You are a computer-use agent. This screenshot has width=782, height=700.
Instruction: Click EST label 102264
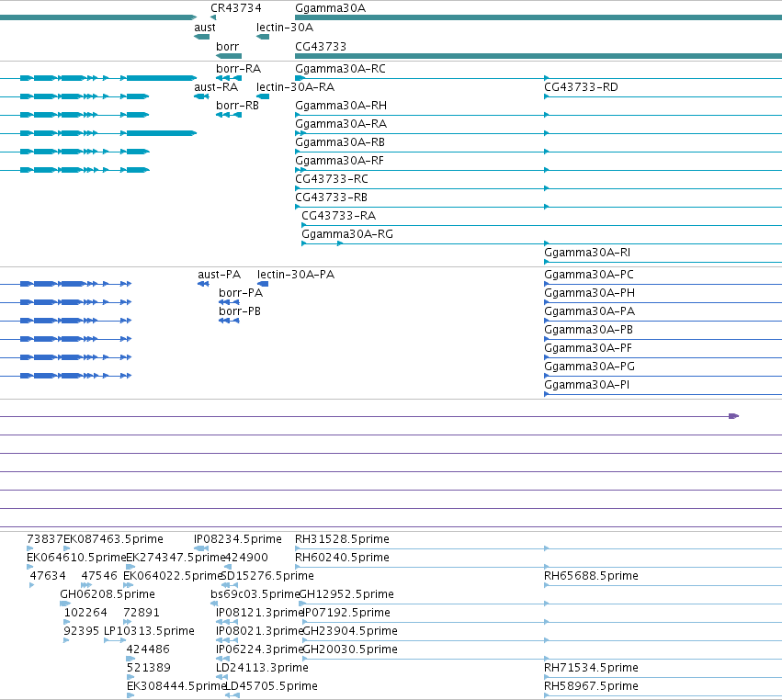pyautogui.click(x=85, y=612)
